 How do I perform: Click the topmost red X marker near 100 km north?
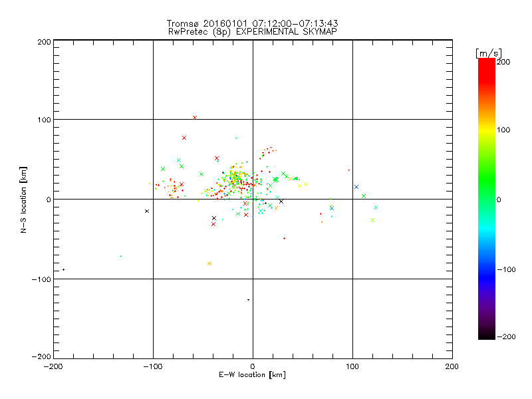[195, 118]
